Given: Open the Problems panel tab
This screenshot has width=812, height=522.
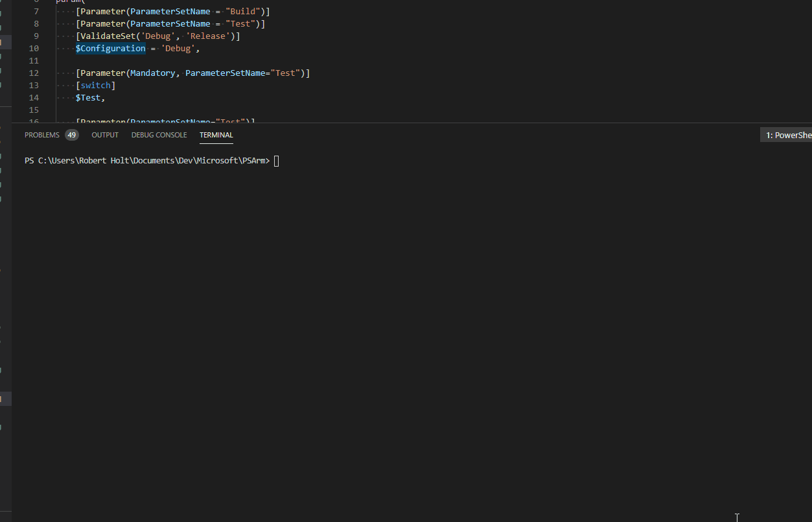Looking at the screenshot, I should (42, 135).
